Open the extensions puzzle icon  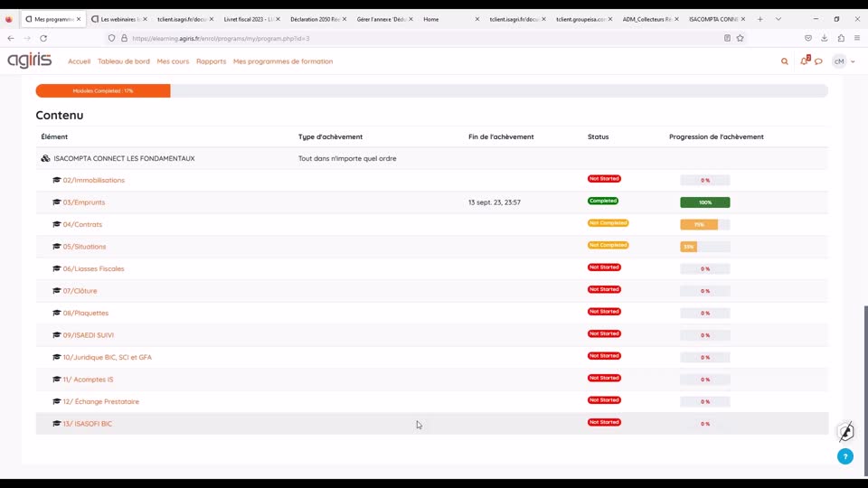click(x=841, y=38)
